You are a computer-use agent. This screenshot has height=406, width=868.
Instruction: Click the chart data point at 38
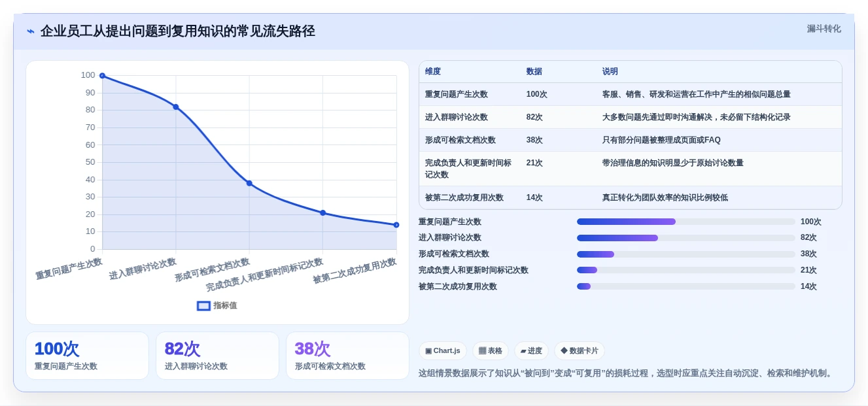click(249, 183)
